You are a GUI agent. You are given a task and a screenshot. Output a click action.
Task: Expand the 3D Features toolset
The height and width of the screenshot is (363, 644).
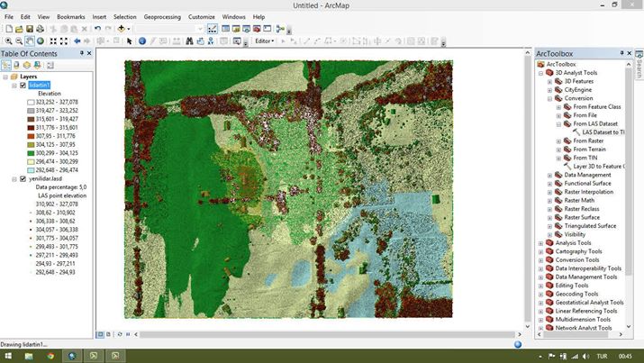[x=550, y=82]
